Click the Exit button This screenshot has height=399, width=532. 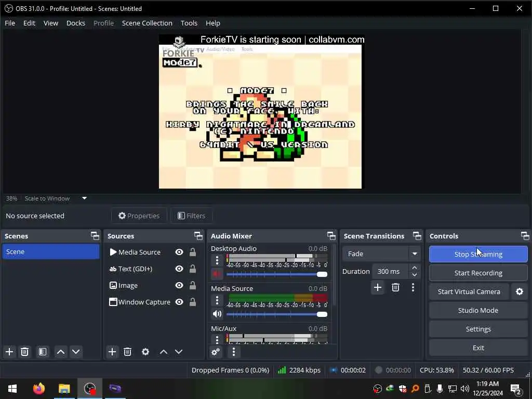click(x=478, y=348)
